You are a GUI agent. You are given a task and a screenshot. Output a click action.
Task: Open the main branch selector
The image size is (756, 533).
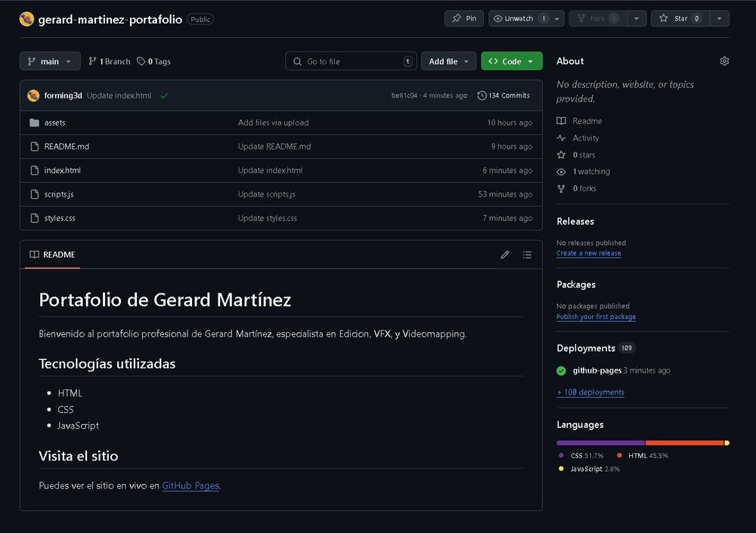[x=50, y=61]
